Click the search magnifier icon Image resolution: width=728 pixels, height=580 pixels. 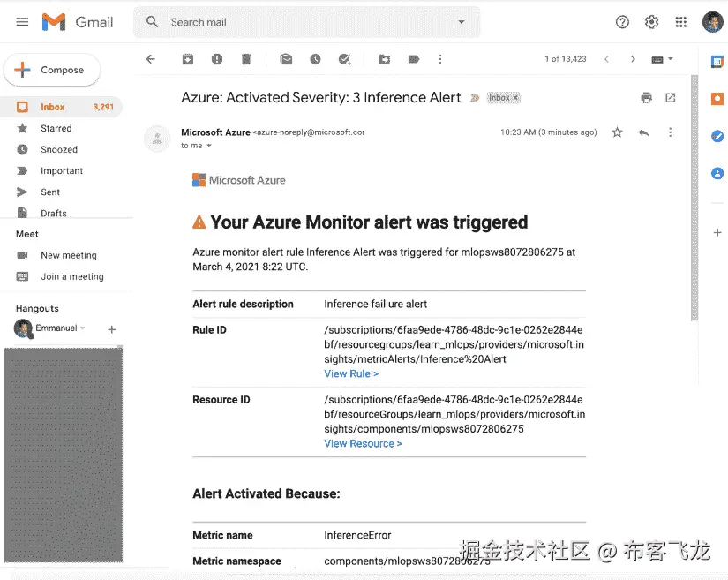point(152,22)
